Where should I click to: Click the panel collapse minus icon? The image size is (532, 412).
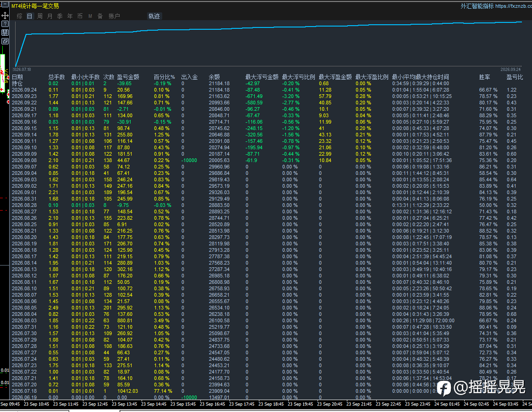(x=5, y=5)
